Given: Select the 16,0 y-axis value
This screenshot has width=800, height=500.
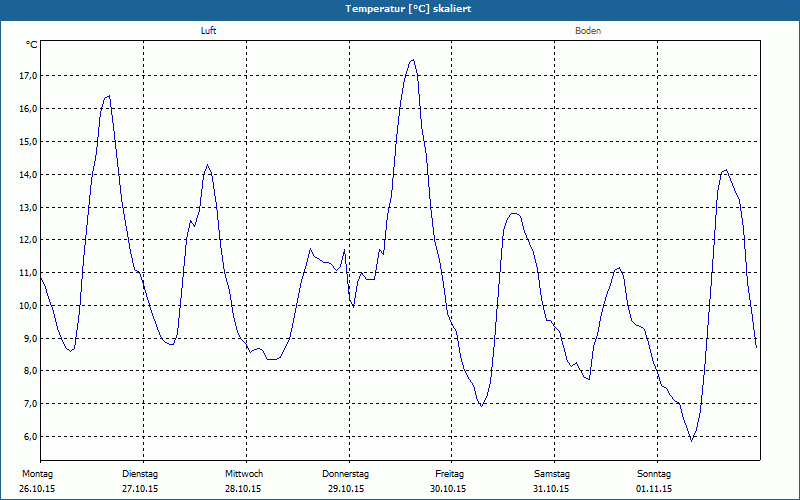Looking at the screenshot, I should point(28,109).
